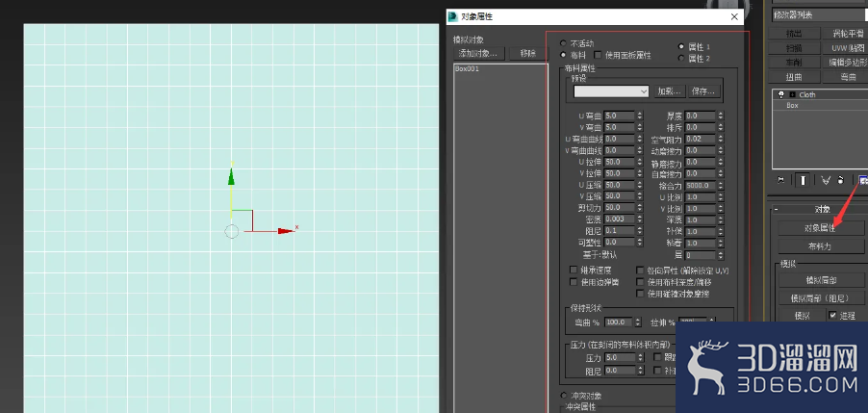Screen dimensions: 868x413
Task: Expand the Cloth modifier sub-objects
Action: click(x=792, y=94)
